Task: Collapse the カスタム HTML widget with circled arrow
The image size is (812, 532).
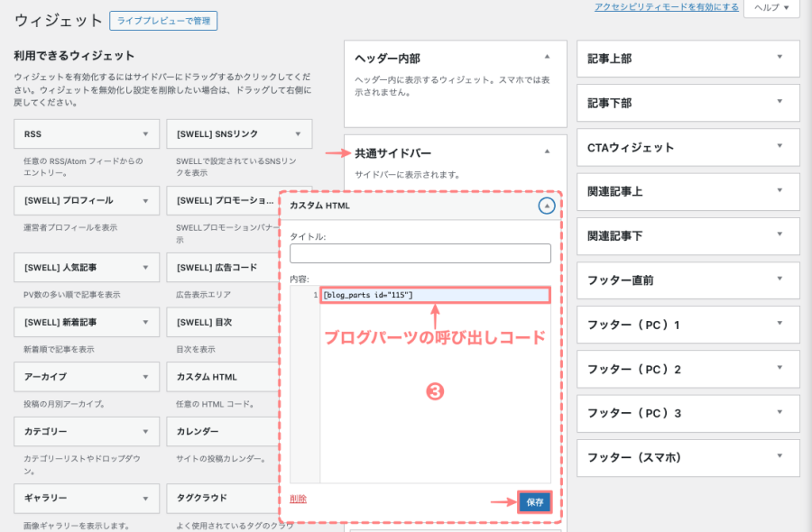Action: (x=546, y=206)
